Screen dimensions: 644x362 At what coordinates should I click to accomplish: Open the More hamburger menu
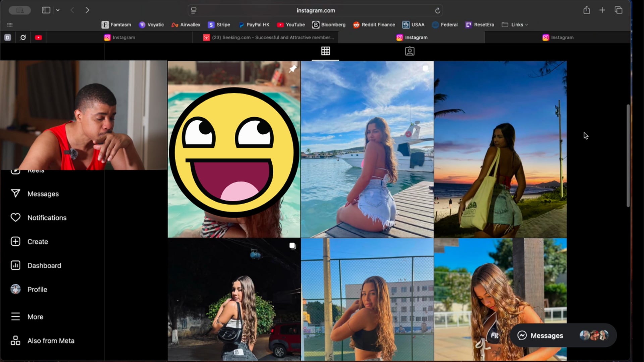(x=15, y=316)
